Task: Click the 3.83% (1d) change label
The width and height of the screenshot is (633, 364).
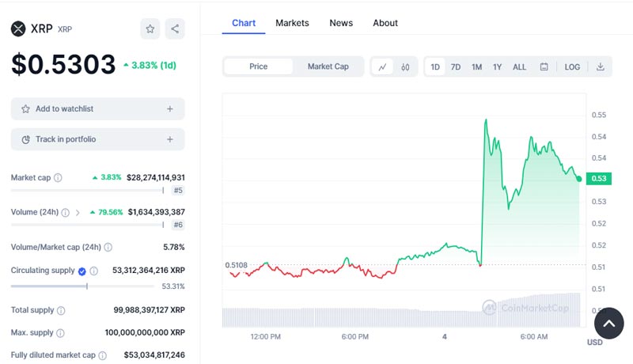Action: click(150, 66)
